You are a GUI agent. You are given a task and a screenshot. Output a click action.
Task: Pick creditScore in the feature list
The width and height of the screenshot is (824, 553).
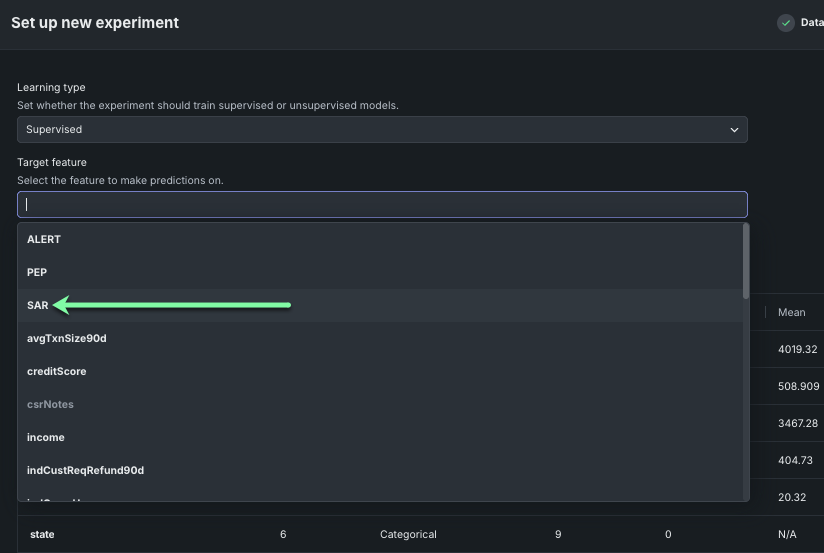[x=57, y=371]
